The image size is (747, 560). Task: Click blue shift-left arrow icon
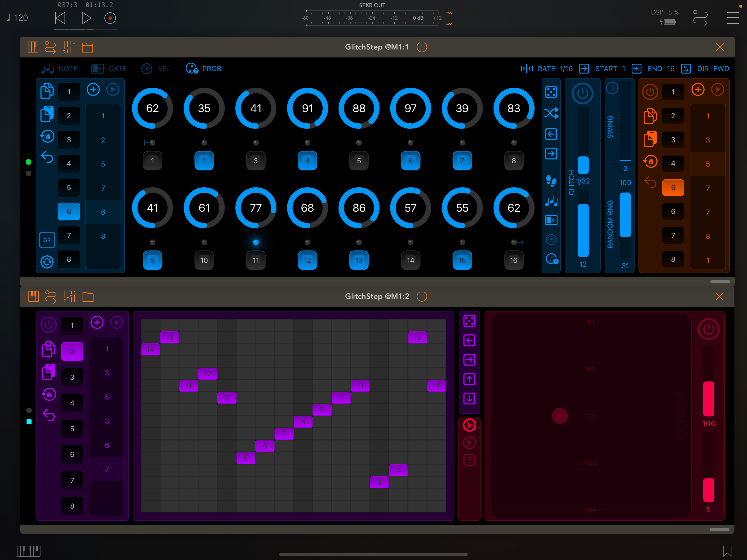click(x=551, y=134)
